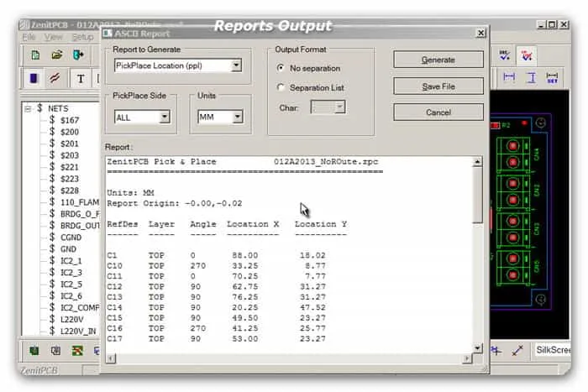
Task: Open the PickPlace Side dropdown
Action: (x=164, y=118)
